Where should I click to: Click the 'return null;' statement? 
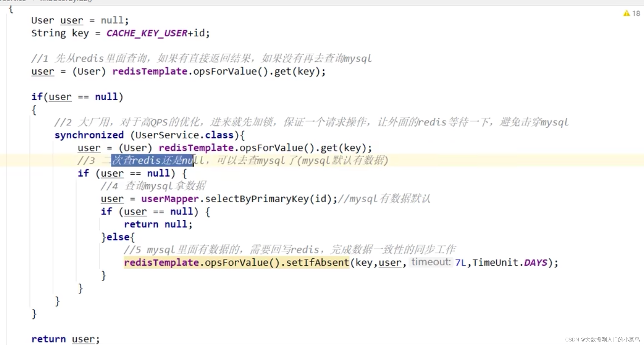[x=158, y=224]
